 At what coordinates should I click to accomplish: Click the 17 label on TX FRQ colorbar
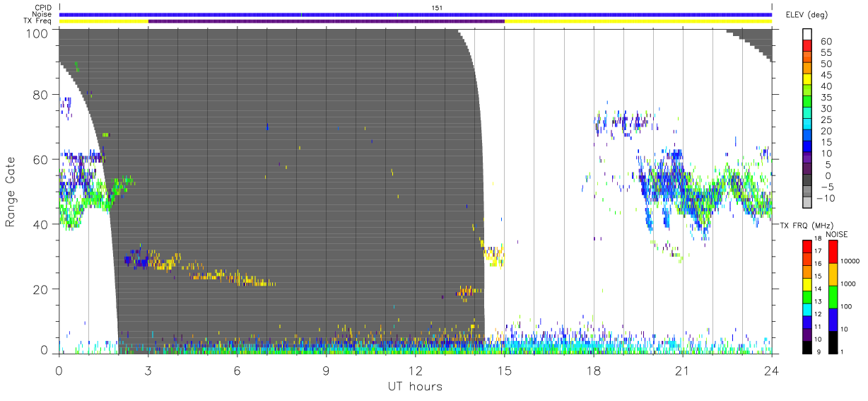816,251
